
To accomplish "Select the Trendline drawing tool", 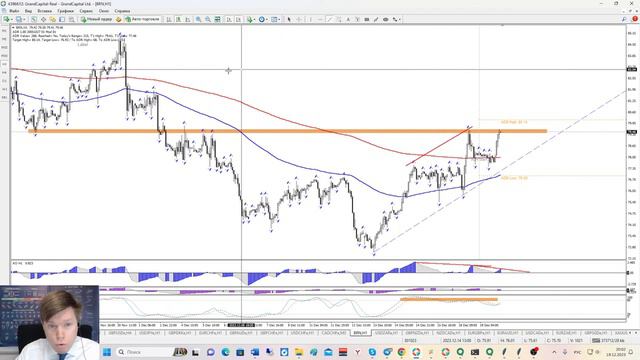I will pos(330,19).
